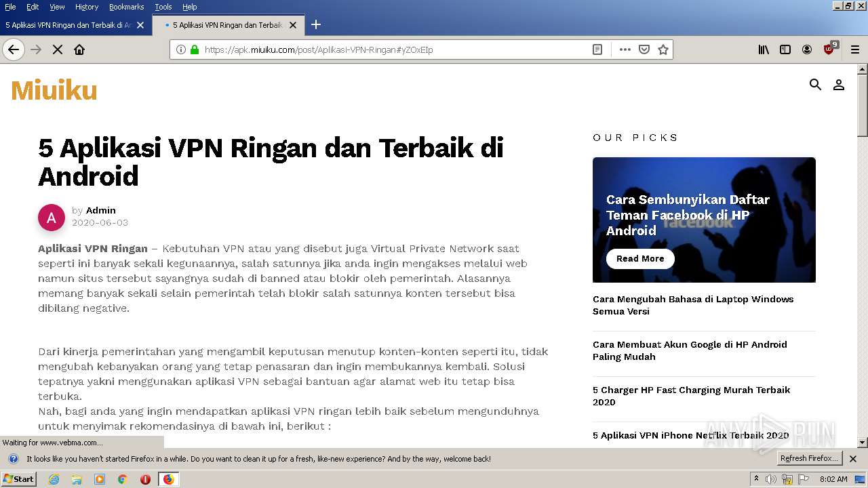Open the Miuiku site logo
Image resolution: width=868 pixels, height=488 pixels.
54,90
